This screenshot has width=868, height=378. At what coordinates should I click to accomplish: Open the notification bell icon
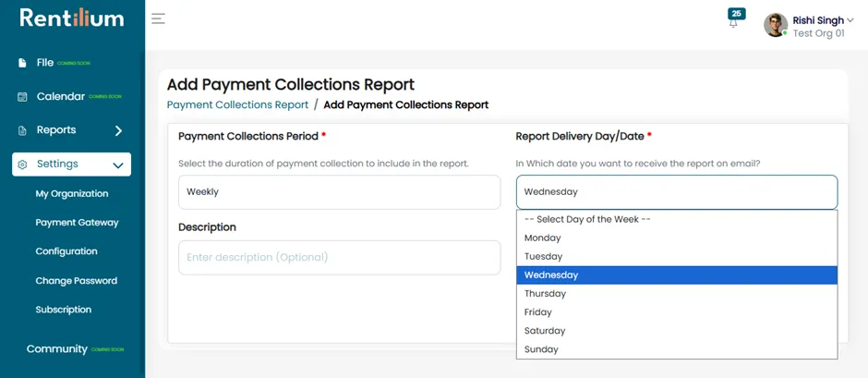(x=733, y=24)
